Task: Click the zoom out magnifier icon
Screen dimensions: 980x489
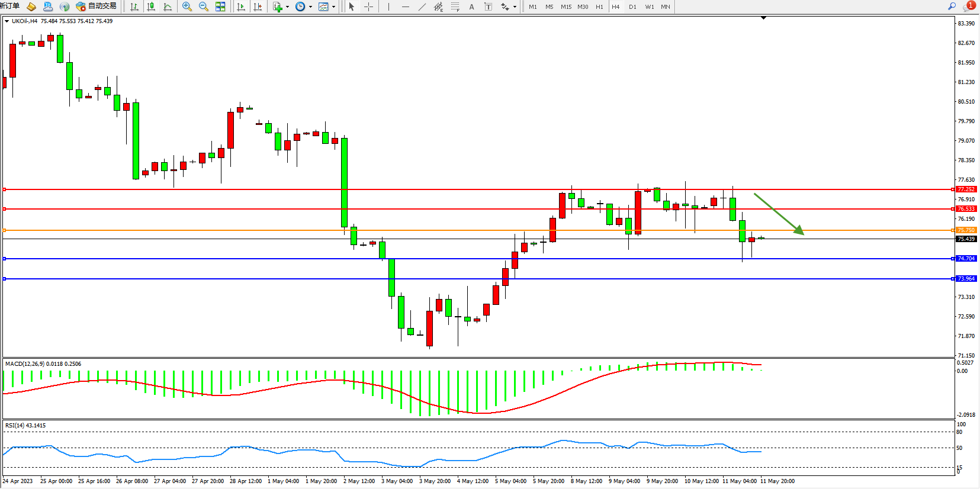Action: tap(204, 7)
